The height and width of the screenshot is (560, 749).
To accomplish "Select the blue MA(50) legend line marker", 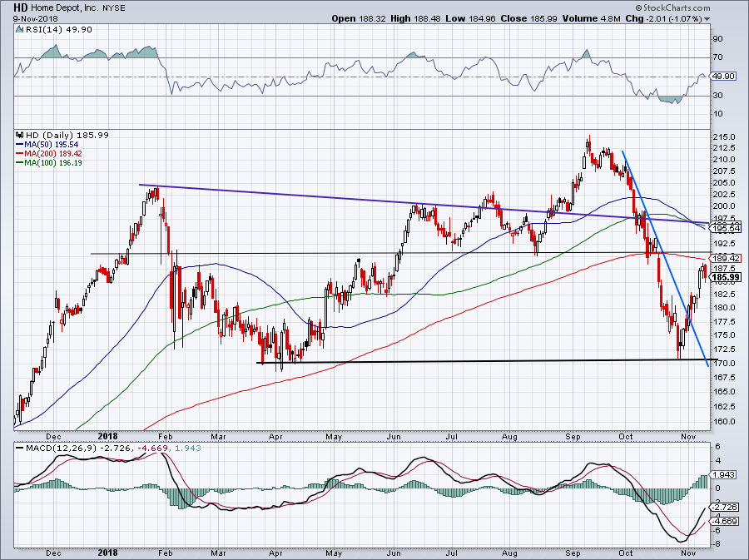I will 19,145.
